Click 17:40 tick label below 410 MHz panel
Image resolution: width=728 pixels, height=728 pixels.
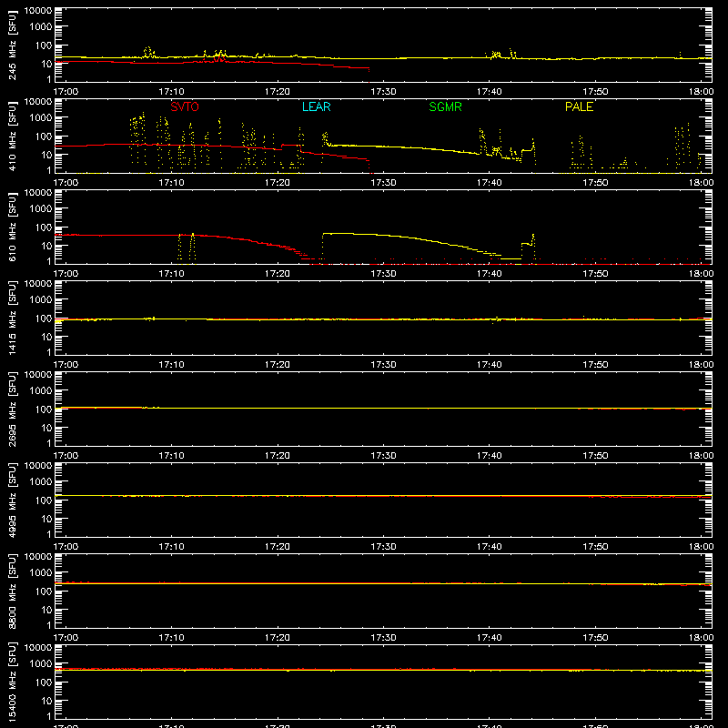click(x=489, y=183)
